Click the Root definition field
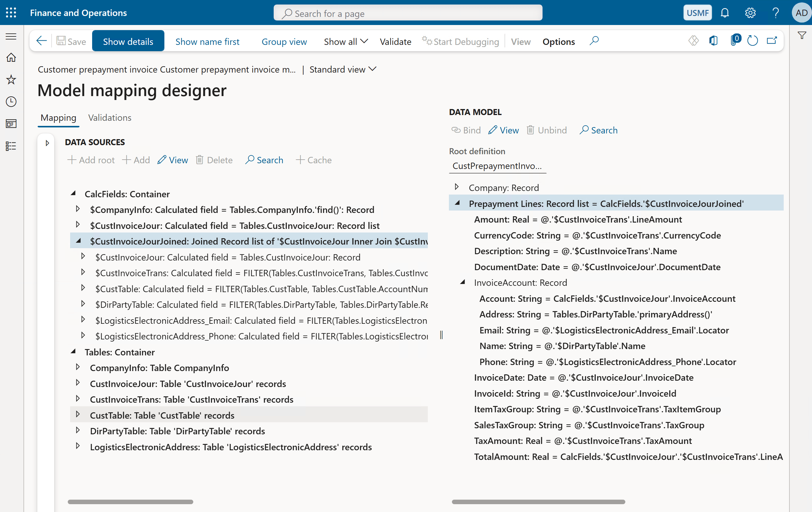This screenshot has width=812, height=512. coord(497,166)
